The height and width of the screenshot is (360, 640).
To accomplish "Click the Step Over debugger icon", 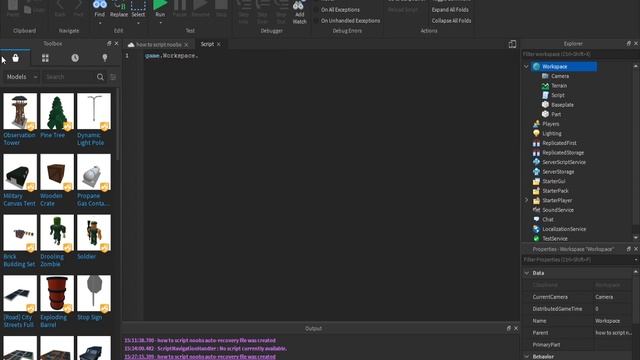I will pyautogui.click(x=262, y=5).
